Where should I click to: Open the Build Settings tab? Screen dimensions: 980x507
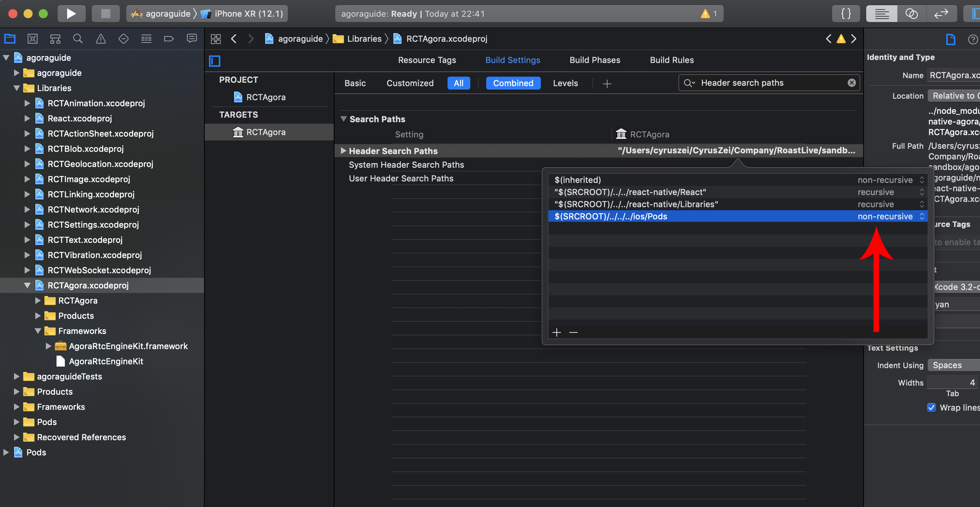[512, 60]
